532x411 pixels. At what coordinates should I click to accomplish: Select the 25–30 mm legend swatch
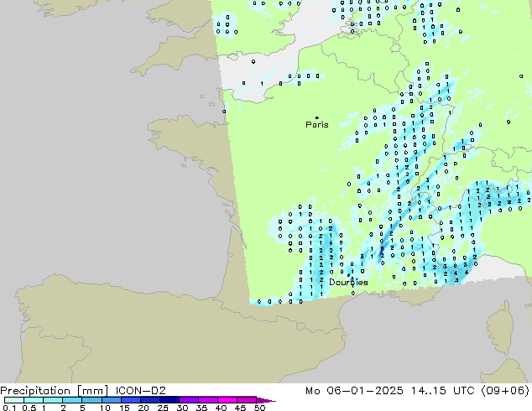[169, 400]
